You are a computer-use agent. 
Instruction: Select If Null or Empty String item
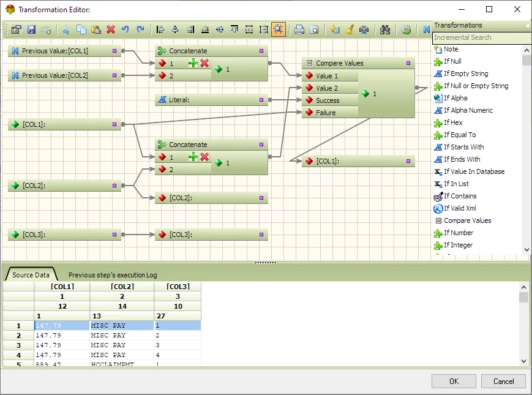[476, 86]
